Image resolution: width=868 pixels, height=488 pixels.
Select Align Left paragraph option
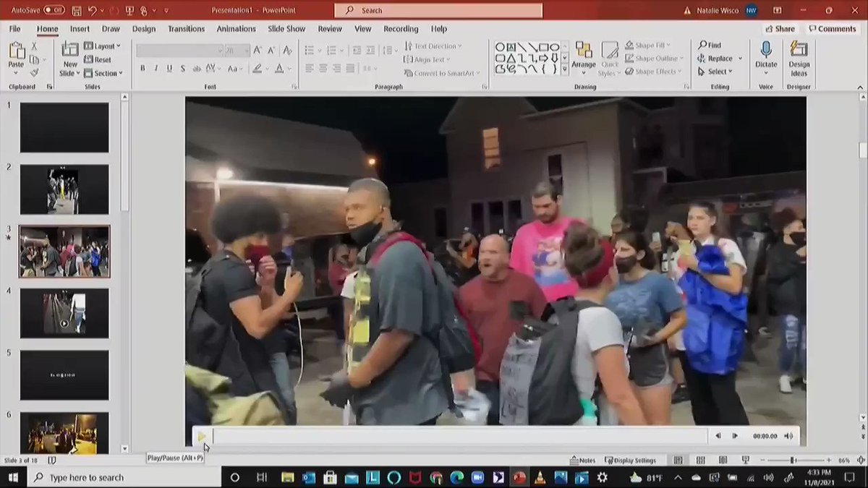[309, 69]
